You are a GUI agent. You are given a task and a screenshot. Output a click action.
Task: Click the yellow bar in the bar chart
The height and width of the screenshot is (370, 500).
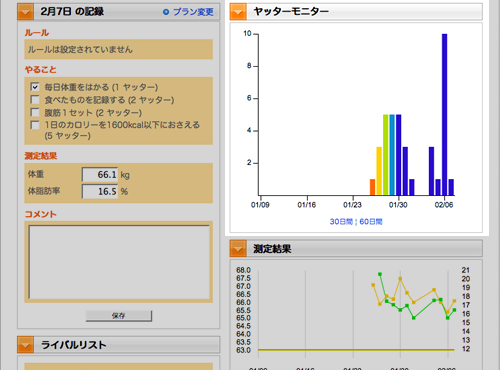379,171
